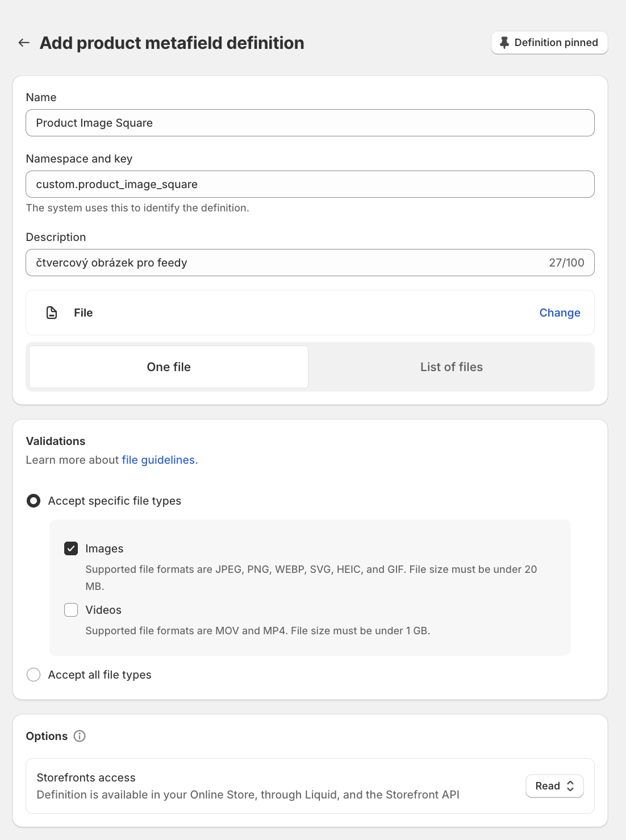626x840 pixels.
Task: Click the Images supported formats description
Action: coord(311,577)
